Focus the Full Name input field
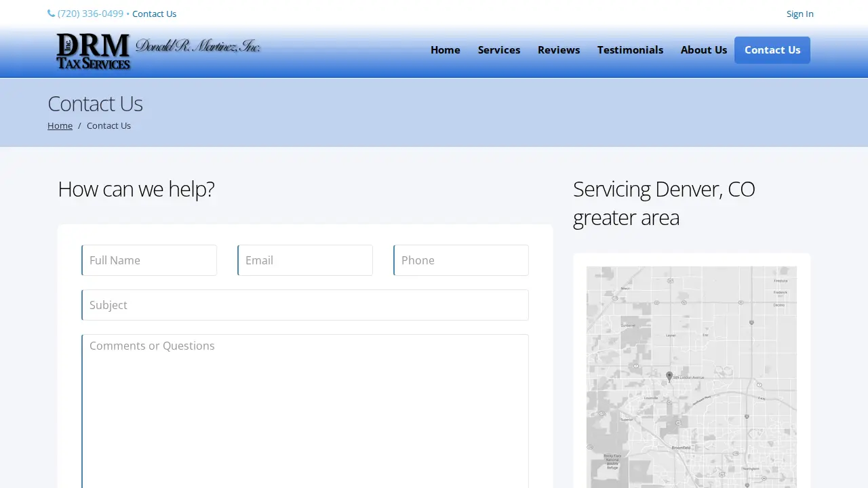868x488 pixels. (149, 260)
